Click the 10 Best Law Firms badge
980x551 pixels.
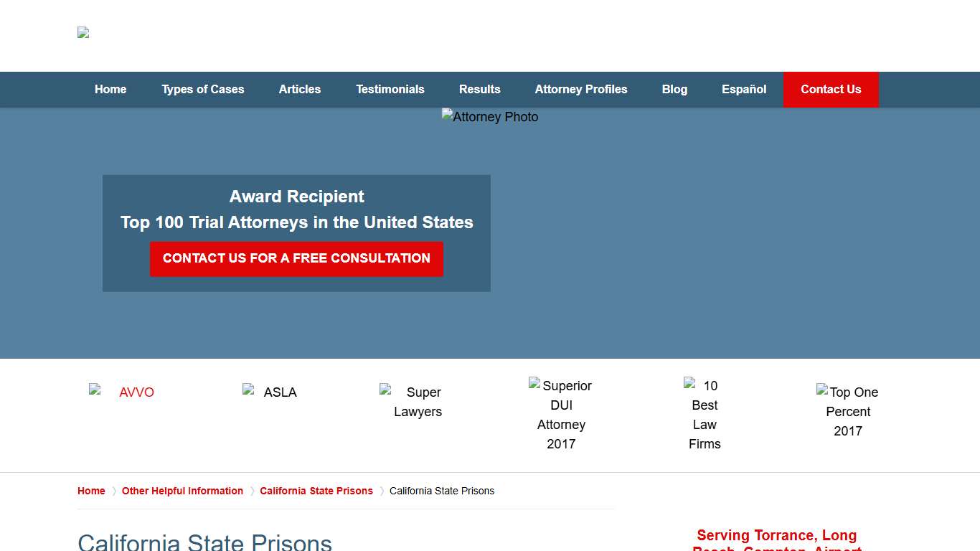point(704,415)
